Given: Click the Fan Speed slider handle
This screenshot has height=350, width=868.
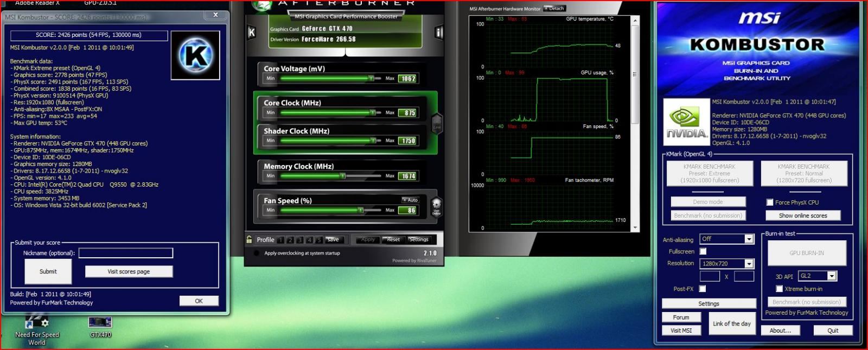Looking at the screenshot, I should pos(360,210).
